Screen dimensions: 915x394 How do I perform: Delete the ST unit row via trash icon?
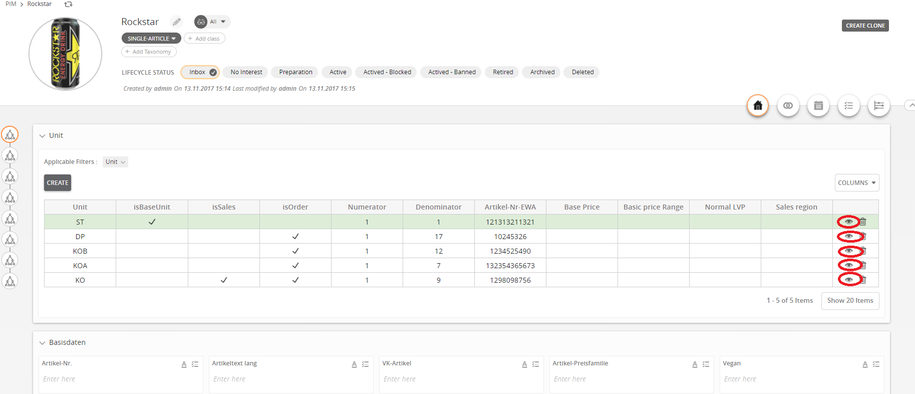coord(863,222)
